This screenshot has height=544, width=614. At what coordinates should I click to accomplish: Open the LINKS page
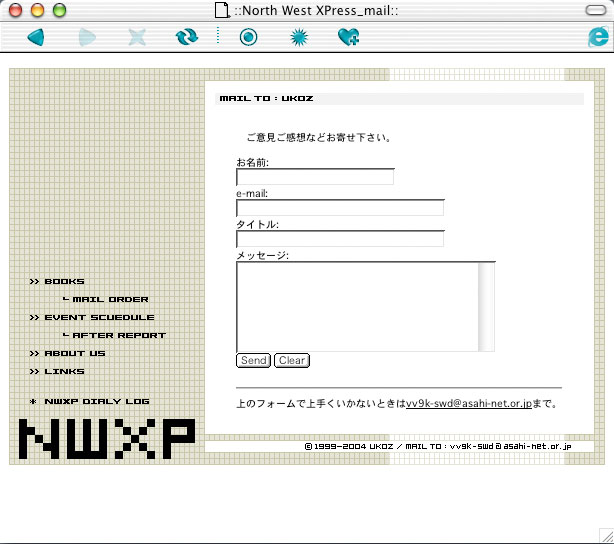point(64,372)
